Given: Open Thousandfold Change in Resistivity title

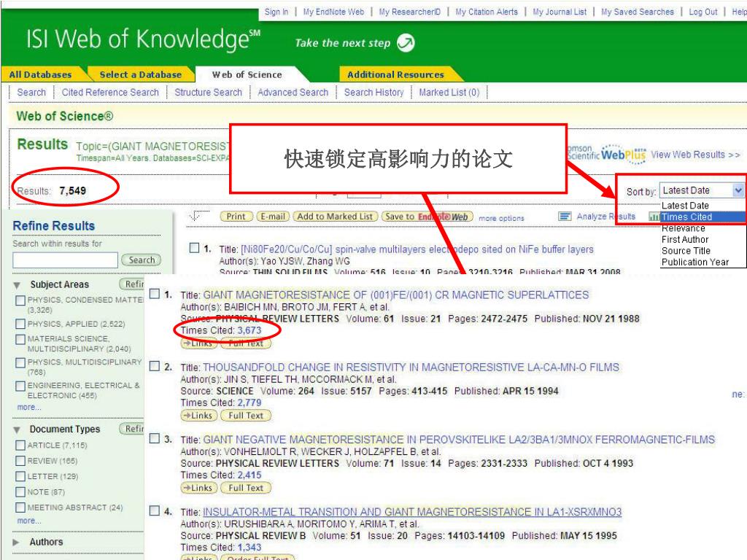Looking at the screenshot, I should click(411, 367).
